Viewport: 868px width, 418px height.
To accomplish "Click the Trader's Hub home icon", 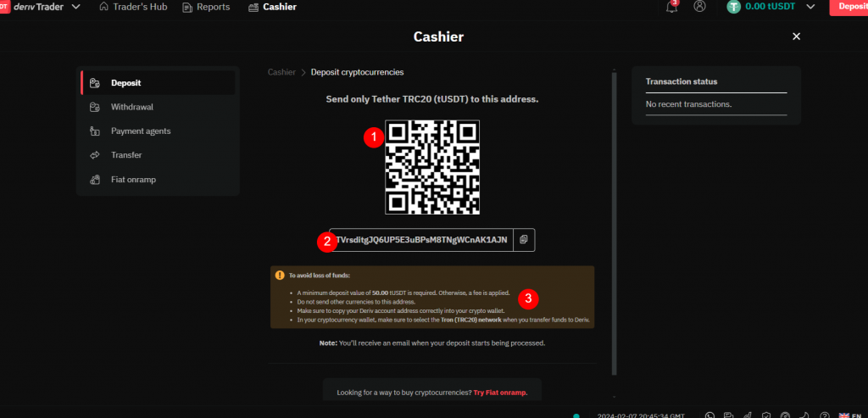I will [x=103, y=7].
